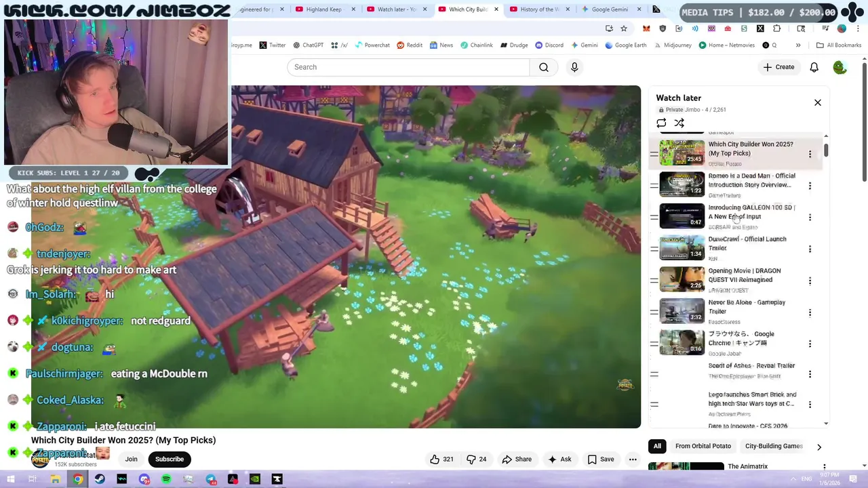Open Spotify from taskbar

point(166,479)
